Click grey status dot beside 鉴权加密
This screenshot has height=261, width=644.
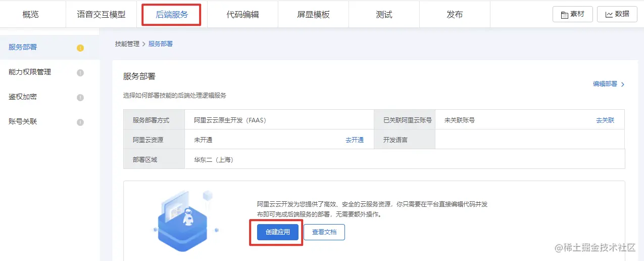(x=80, y=98)
